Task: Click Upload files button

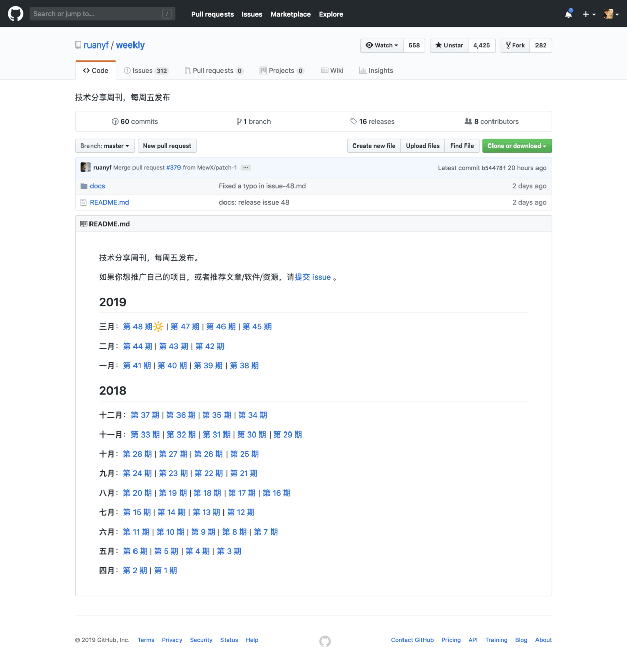Action: (423, 146)
